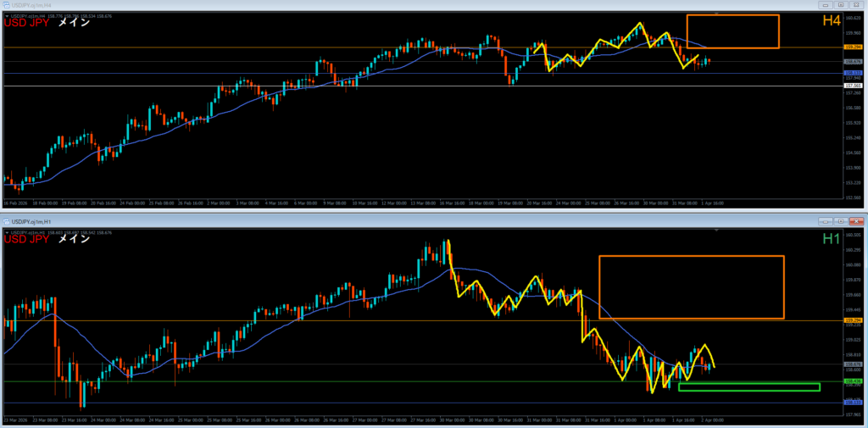868x428 pixels.
Task: Select the chart shift marker on H1 chart
Action: (x=717, y=230)
